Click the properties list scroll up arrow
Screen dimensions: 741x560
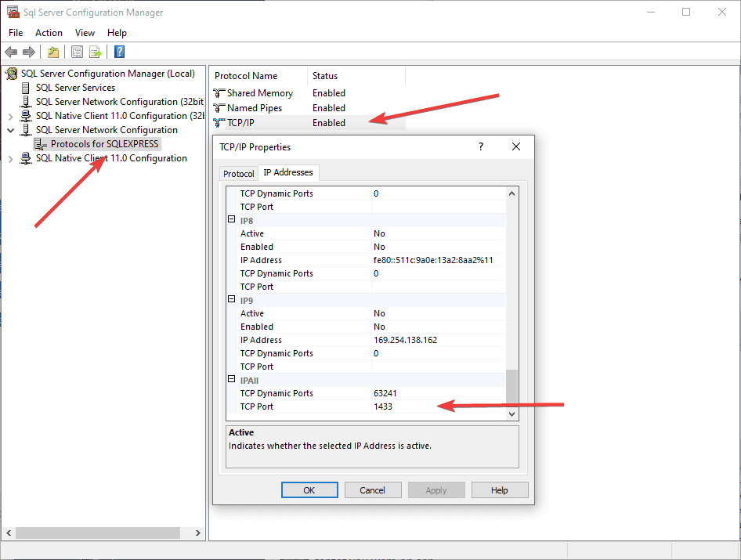511,193
